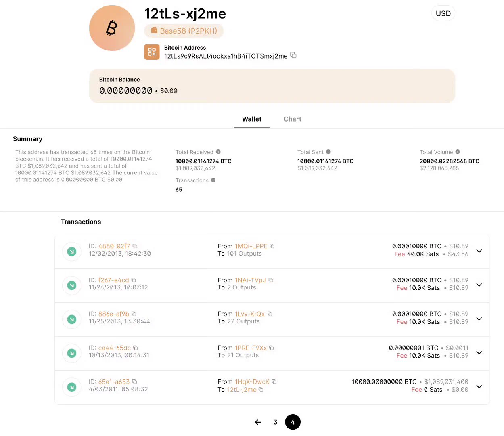The image size is (504, 436).
Task: Click the info icon next to Total Volume
Action: click(458, 152)
